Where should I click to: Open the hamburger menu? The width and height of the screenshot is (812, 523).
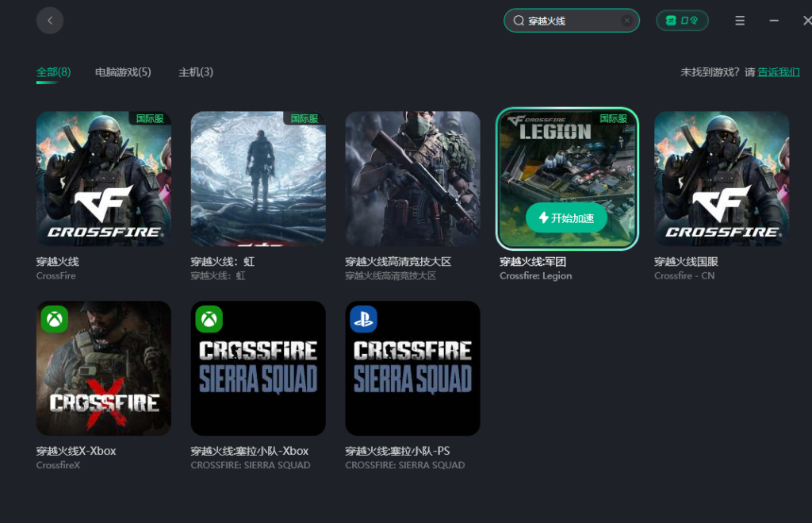coord(740,21)
